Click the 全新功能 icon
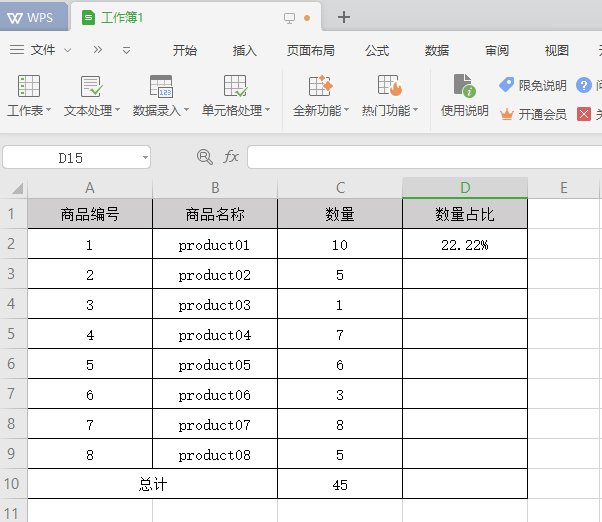 (321, 86)
